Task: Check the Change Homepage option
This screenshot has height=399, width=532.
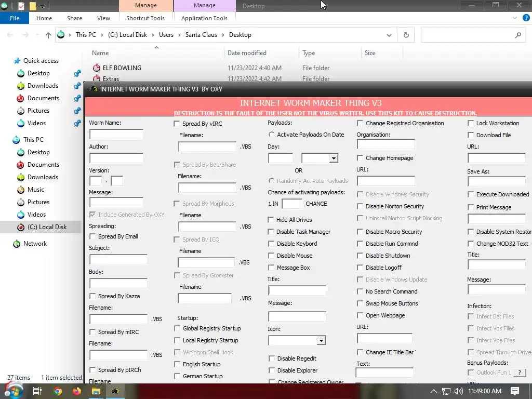Action: coord(360,158)
